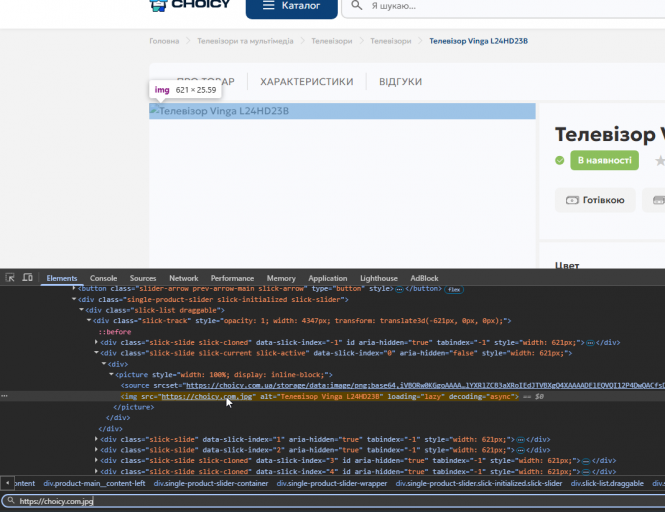This screenshot has height=512, width=665.
Task: Select div.slick-list.draggable breadcrumb
Action: pos(607,484)
